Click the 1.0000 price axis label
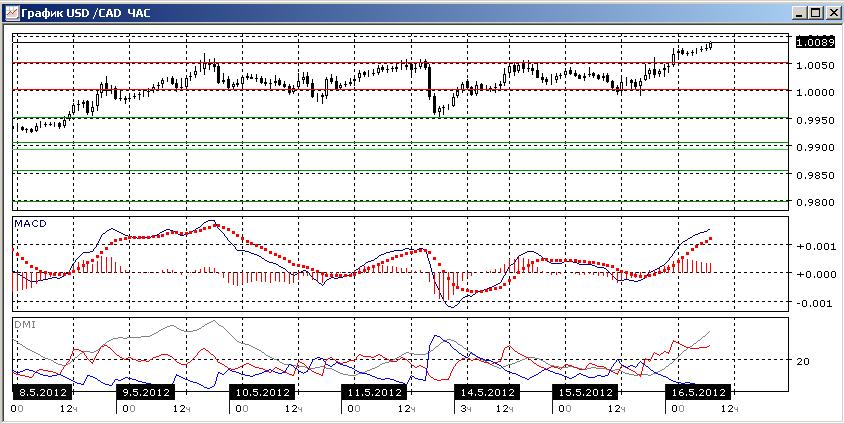The image size is (844, 424). [x=814, y=93]
